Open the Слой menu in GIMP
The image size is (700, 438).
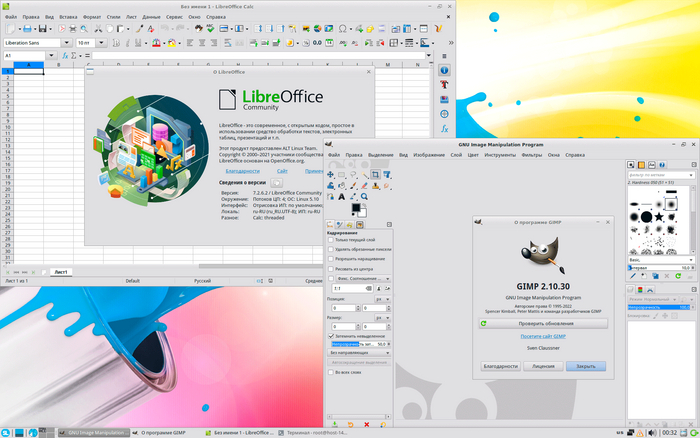tap(456, 155)
